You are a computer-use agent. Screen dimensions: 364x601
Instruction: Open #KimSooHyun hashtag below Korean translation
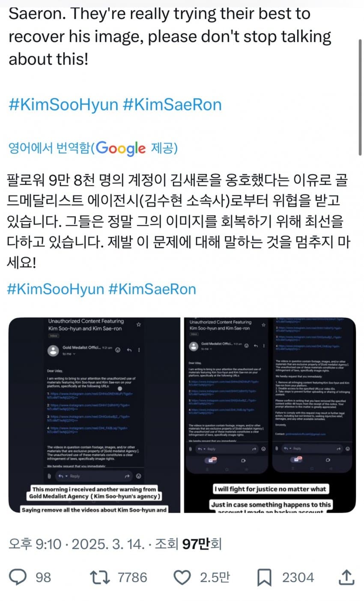click(x=56, y=289)
